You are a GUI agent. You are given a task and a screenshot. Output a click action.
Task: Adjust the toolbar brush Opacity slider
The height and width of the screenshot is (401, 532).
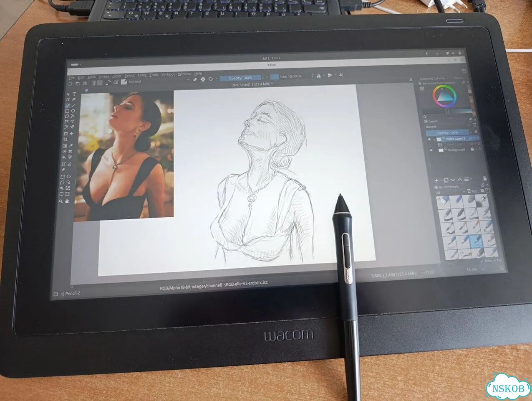240,78
